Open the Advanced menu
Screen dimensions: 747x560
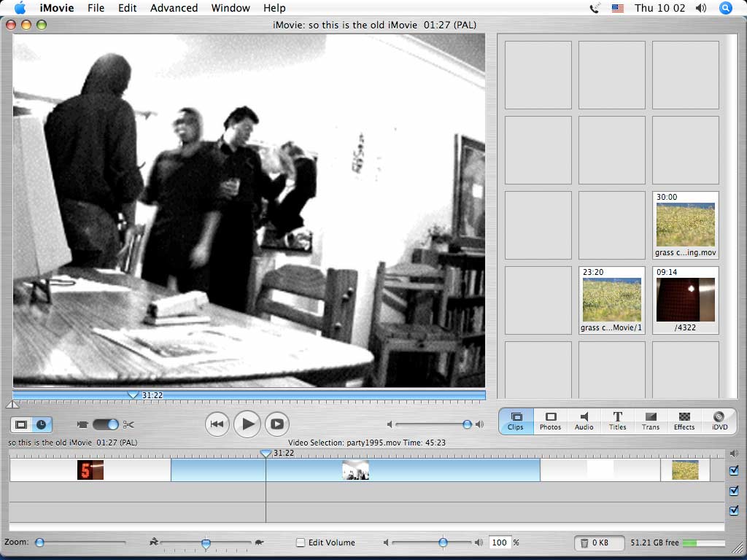(x=174, y=8)
